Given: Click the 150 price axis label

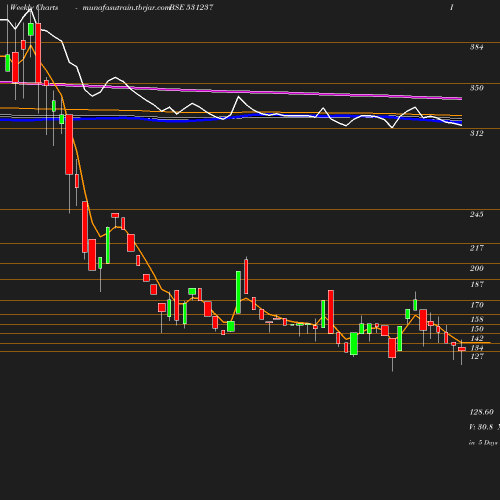Looking at the screenshot, I should point(476,329).
